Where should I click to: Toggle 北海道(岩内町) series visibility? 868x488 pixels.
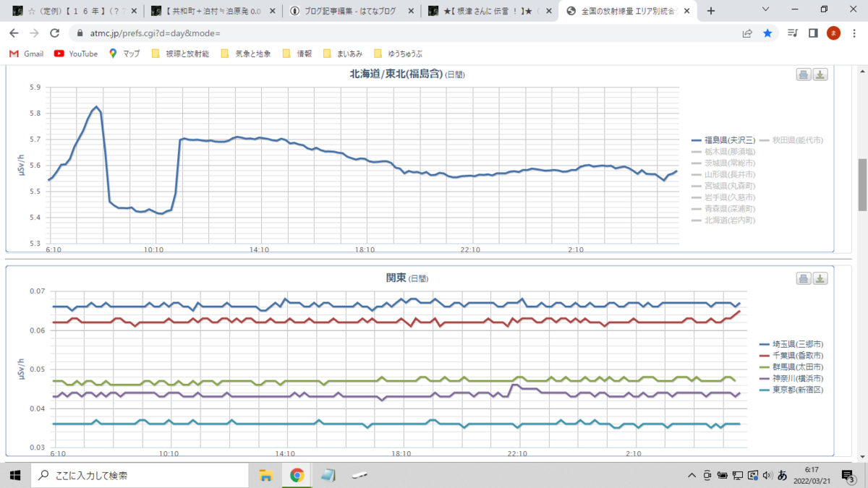point(723,220)
